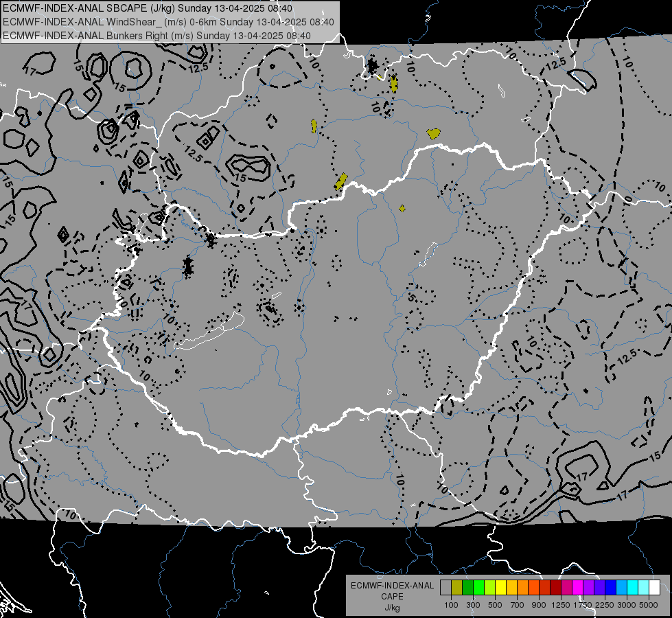The height and width of the screenshot is (618, 672).
Task: Click the J/kg unit in the legend
Action: 392,608
